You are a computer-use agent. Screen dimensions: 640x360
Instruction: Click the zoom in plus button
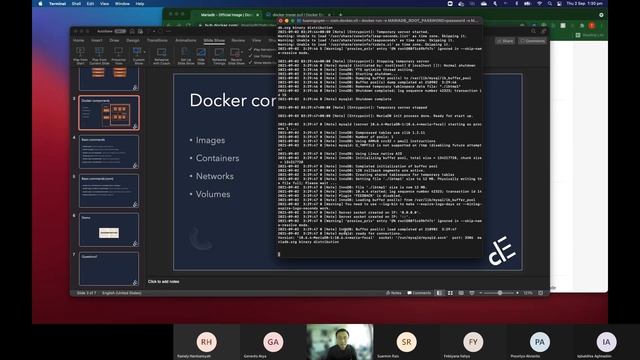point(517,293)
